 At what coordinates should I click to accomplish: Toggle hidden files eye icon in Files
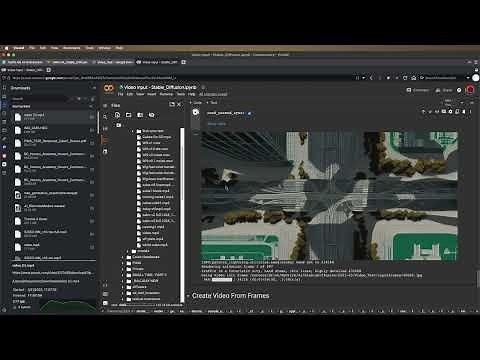pyautogui.click(x=152, y=115)
